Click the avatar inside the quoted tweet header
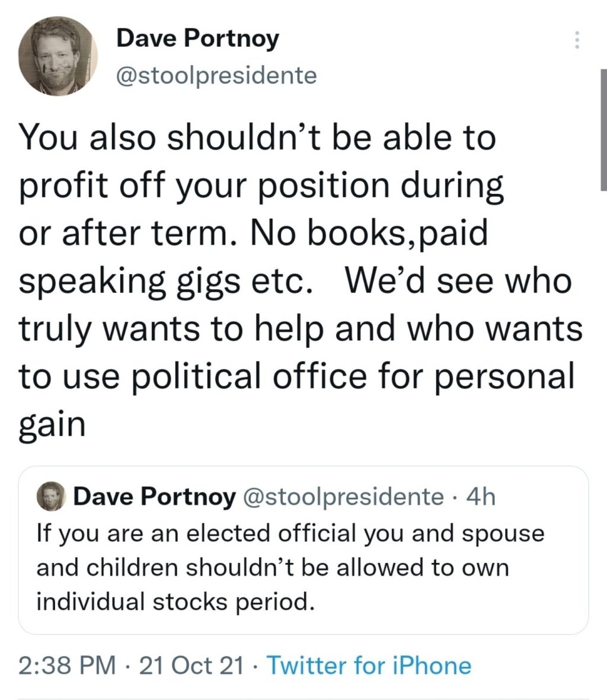The width and height of the screenshot is (607, 700). click(x=52, y=496)
